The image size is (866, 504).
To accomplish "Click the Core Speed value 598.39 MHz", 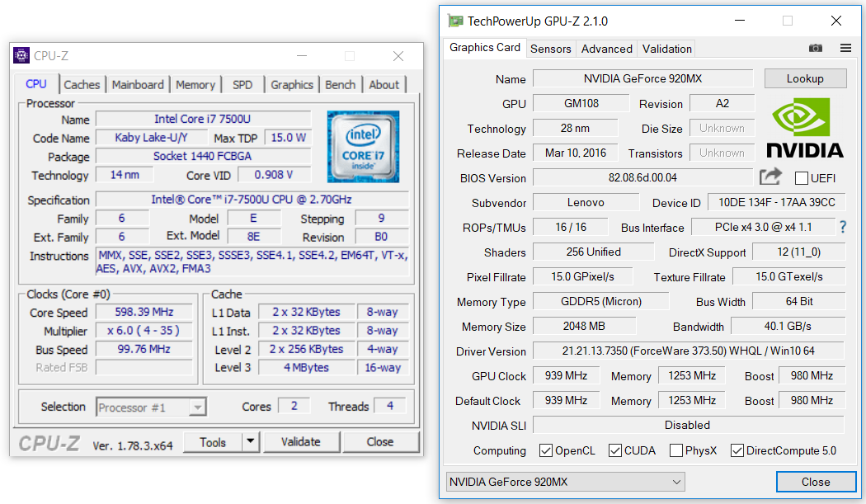I will pos(144,312).
